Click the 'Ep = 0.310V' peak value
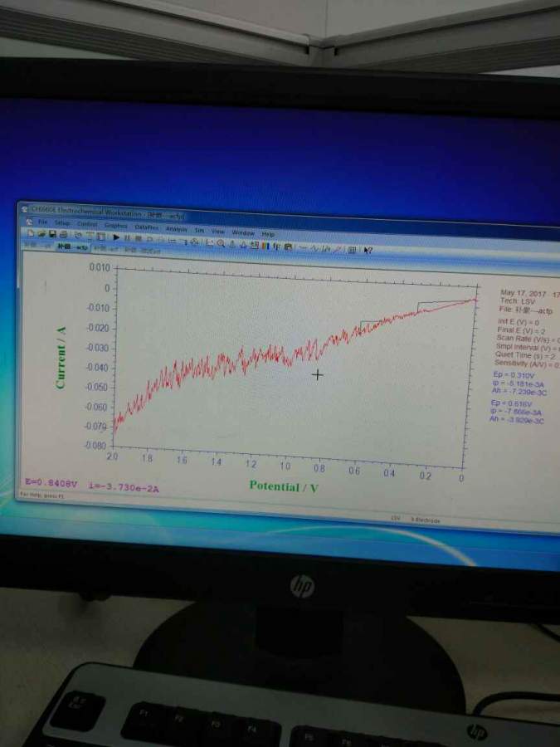560x747 pixels. point(514,375)
